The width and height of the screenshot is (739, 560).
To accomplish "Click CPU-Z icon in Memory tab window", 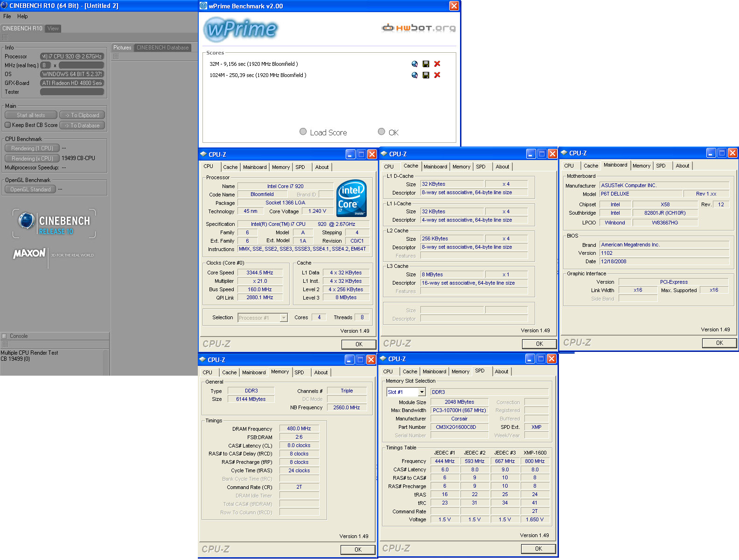I will point(202,359).
